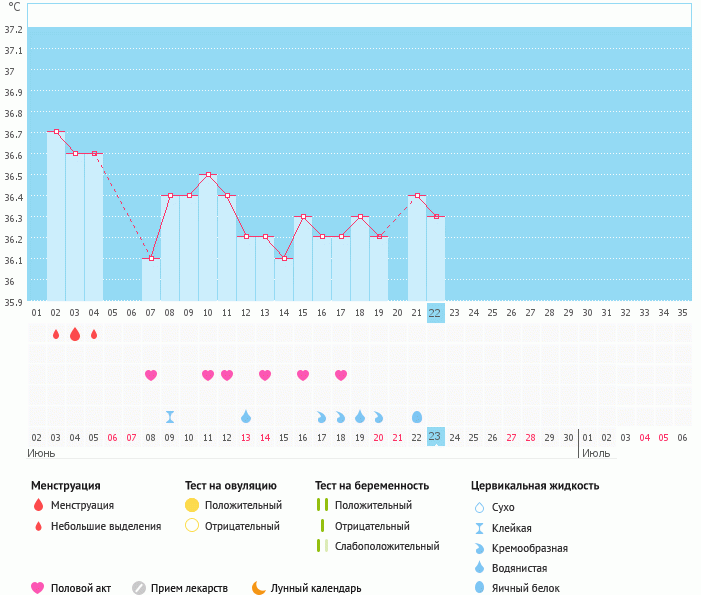Viewport: 701px width, 595px height.
Task: Click the Сухо cervical fluid legend icon
Action: tap(480, 507)
